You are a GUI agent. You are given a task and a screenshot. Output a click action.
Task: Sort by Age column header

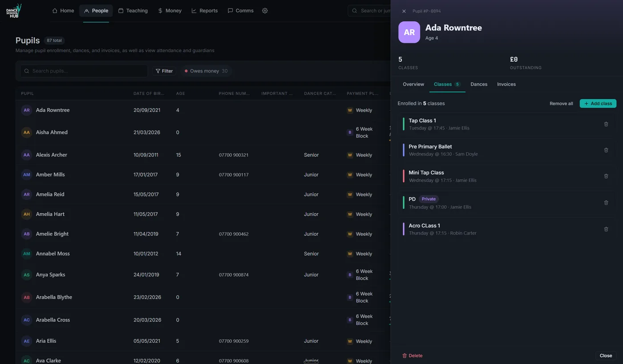180,93
